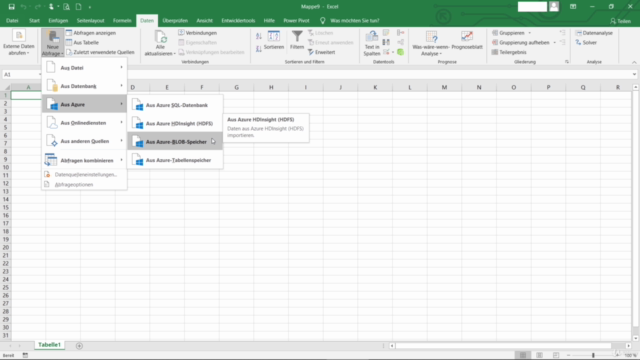Switch to the Einfügen tab
The height and width of the screenshot is (360, 640).
[x=58, y=20]
